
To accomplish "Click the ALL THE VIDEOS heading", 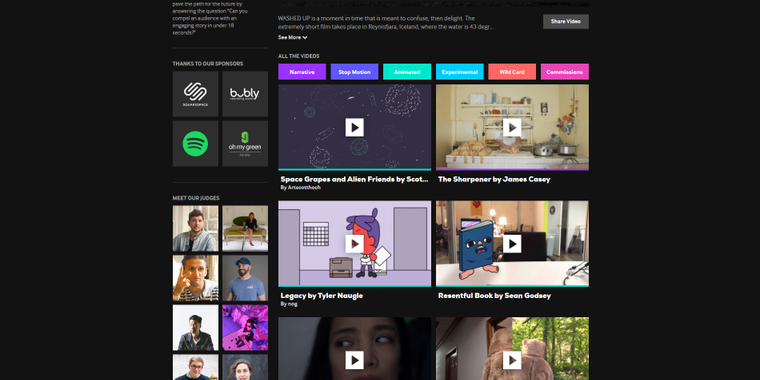I will [x=299, y=56].
